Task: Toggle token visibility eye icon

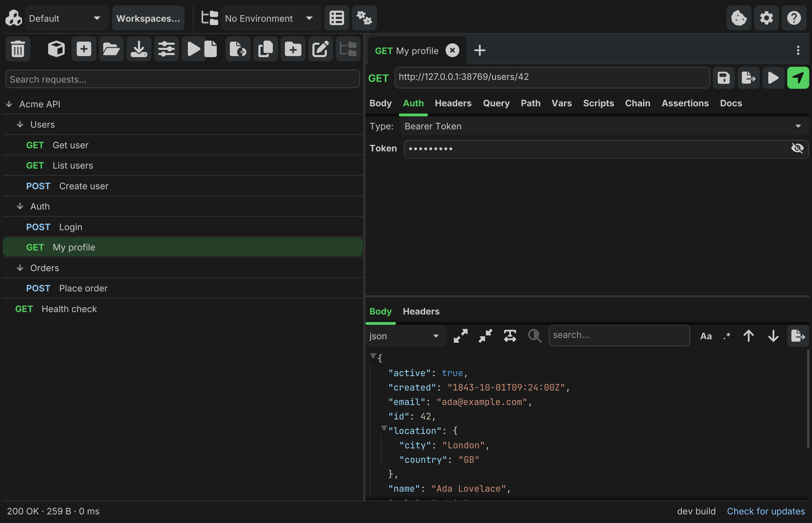Action: tap(797, 148)
